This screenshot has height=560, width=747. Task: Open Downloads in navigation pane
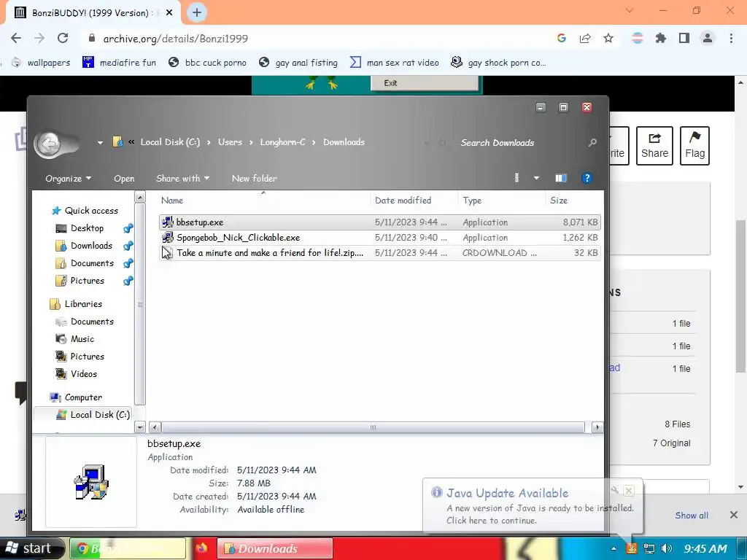[x=85, y=246]
